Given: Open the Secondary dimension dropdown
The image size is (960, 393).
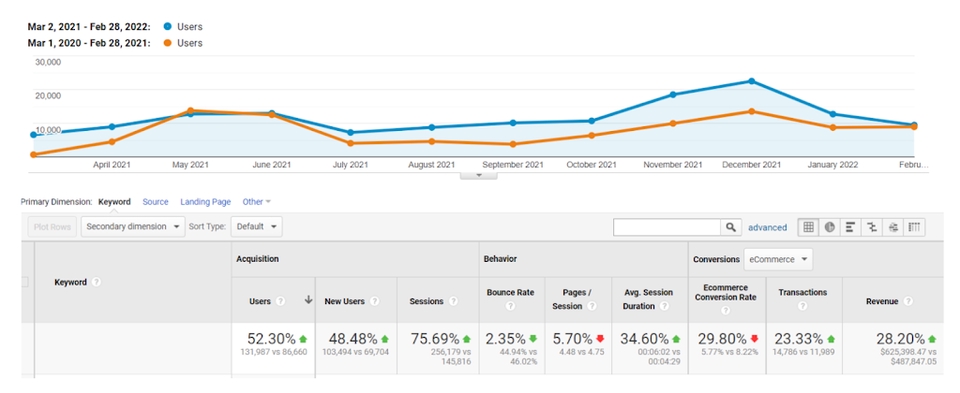Looking at the screenshot, I should [x=133, y=226].
